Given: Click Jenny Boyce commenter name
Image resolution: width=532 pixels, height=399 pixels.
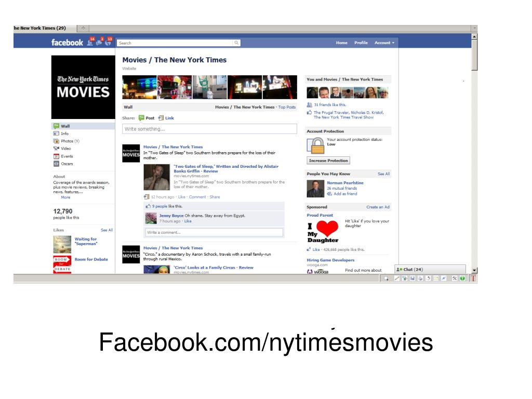Looking at the screenshot, I should pos(171,216).
